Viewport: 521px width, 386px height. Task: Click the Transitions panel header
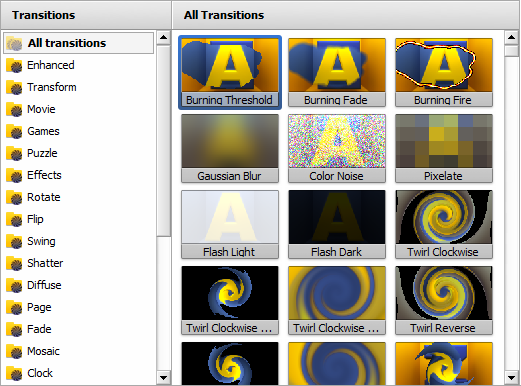coord(86,15)
